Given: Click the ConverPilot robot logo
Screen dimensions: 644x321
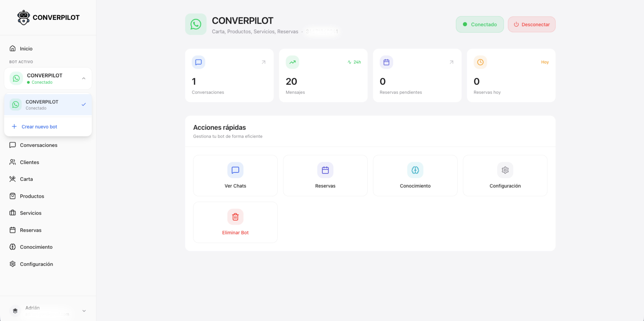Looking at the screenshot, I should 24,17.
